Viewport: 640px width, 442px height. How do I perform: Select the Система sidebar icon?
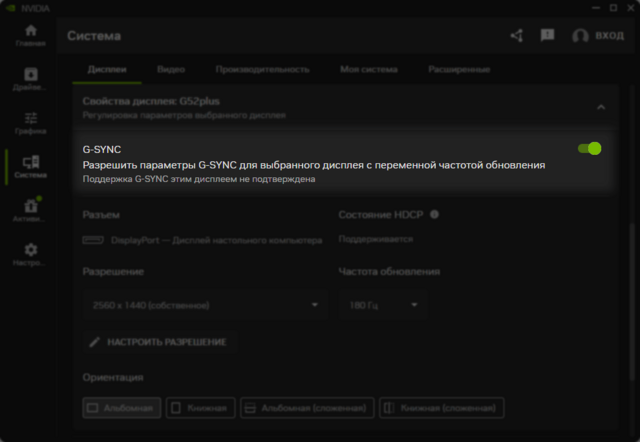pyautogui.click(x=31, y=167)
